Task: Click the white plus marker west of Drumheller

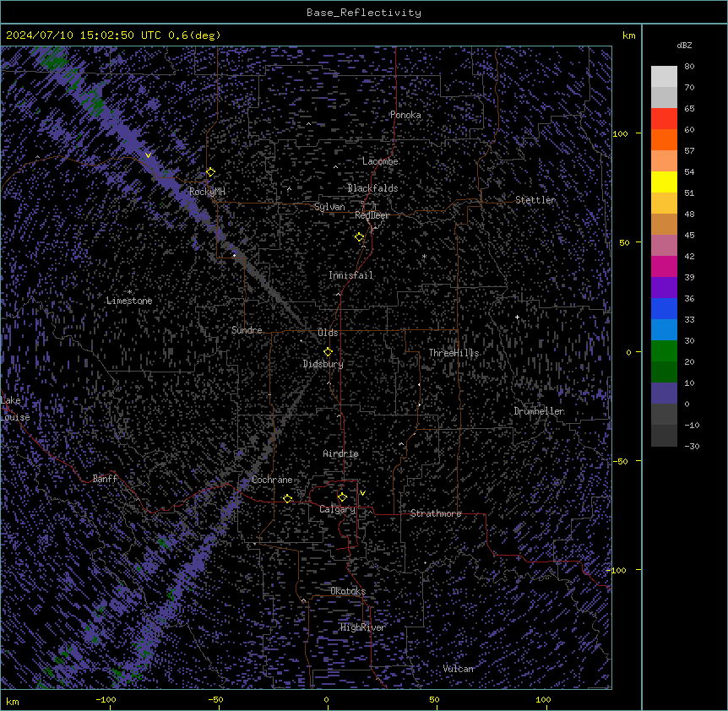Action: (517, 317)
